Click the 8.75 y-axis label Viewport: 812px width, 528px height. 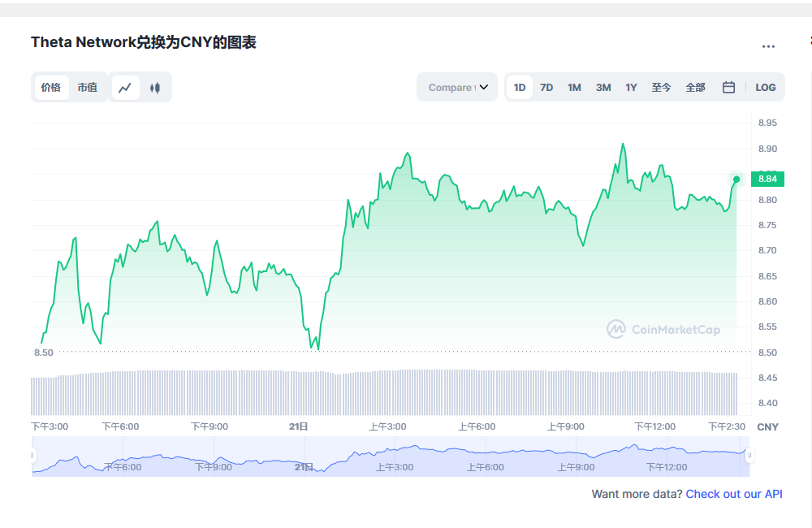tap(767, 225)
